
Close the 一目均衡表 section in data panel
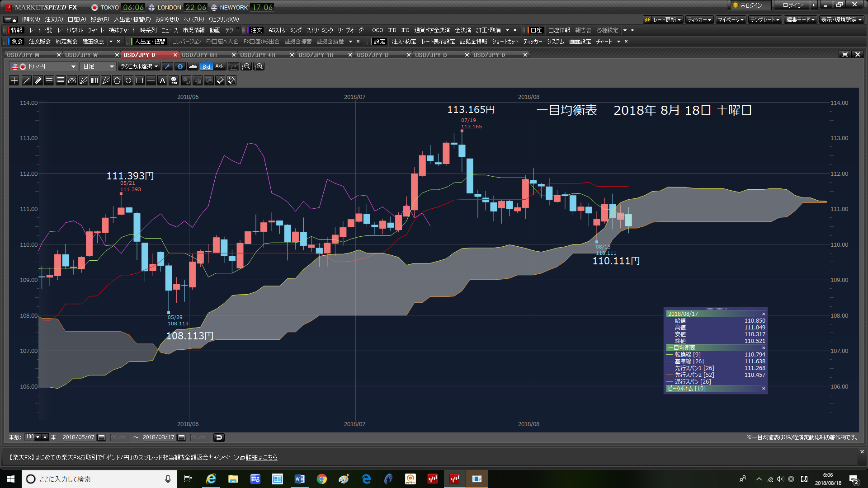coord(764,348)
